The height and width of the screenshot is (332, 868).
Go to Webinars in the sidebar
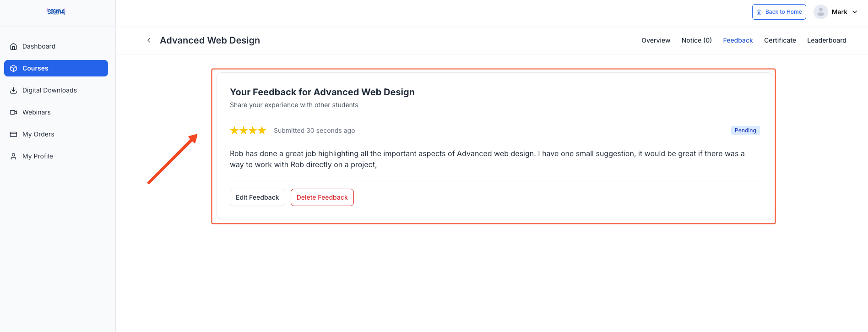click(x=56, y=112)
